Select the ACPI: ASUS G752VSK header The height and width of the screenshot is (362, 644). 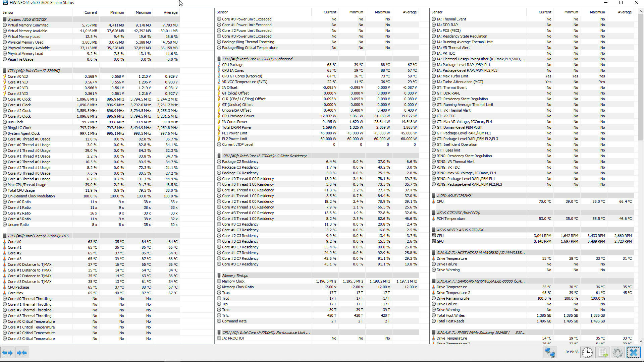click(532, 196)
